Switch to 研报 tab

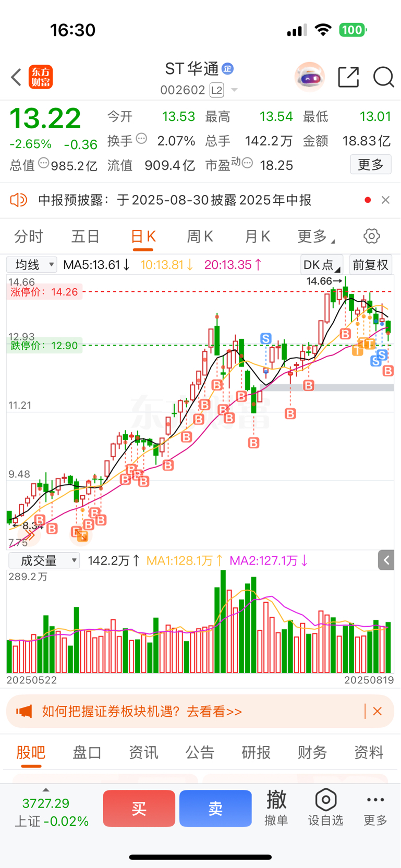coord(256,752)
